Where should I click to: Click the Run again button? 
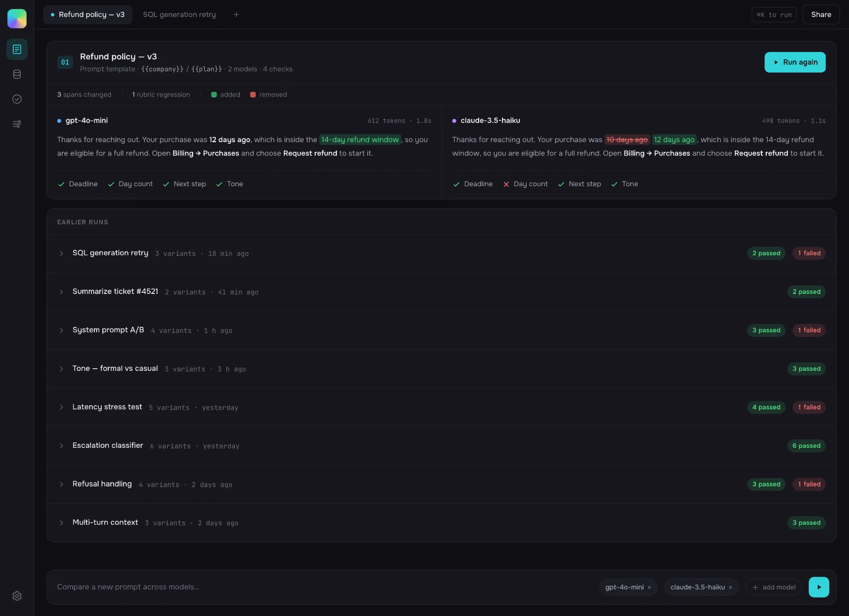tap(795, 62)
